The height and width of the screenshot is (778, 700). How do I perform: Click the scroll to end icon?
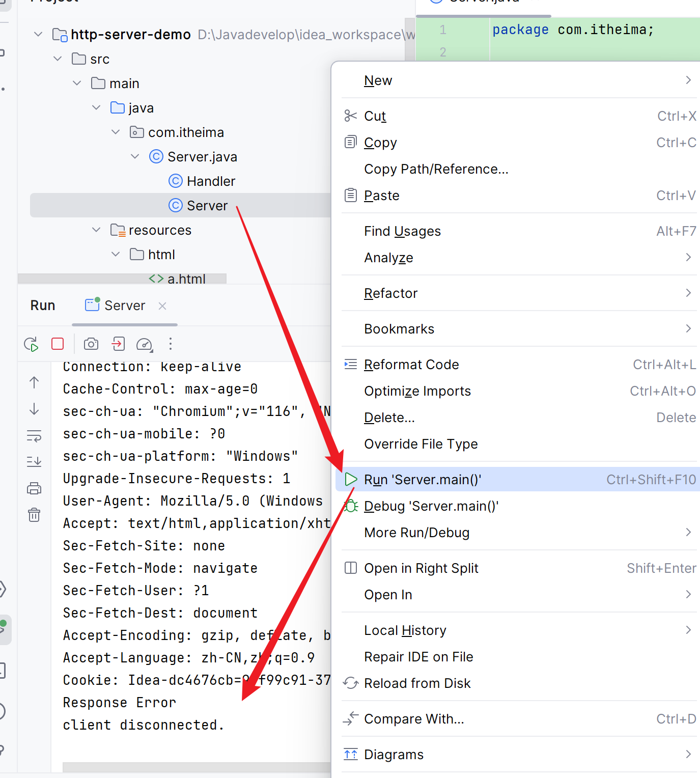coord(34,462)
